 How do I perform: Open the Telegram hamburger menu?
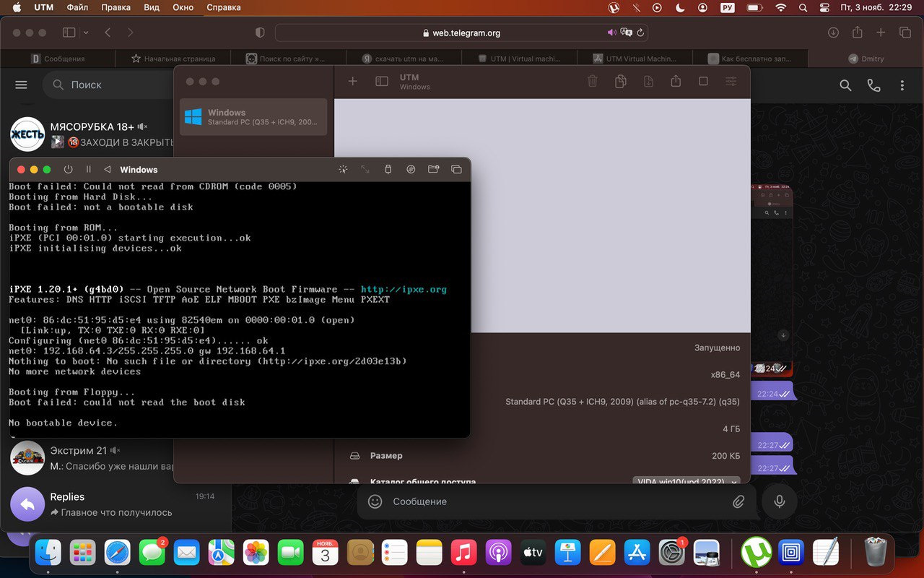click(21, 85)
